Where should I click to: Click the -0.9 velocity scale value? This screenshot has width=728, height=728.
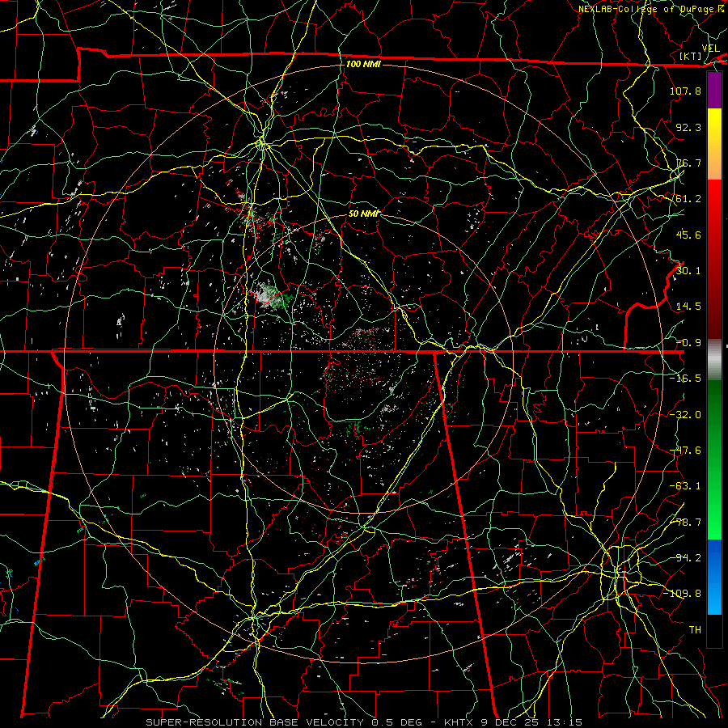point(688,343)
